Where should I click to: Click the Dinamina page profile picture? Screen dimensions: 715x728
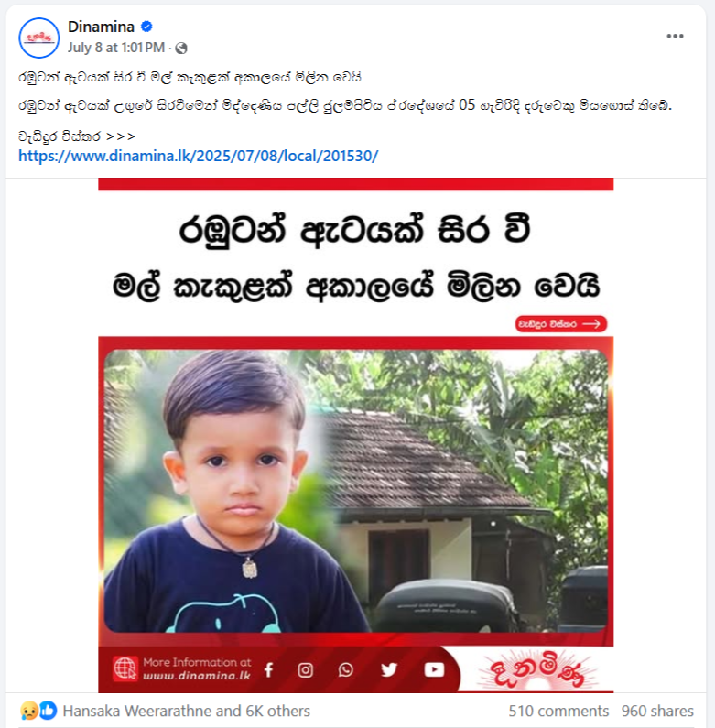39,38
